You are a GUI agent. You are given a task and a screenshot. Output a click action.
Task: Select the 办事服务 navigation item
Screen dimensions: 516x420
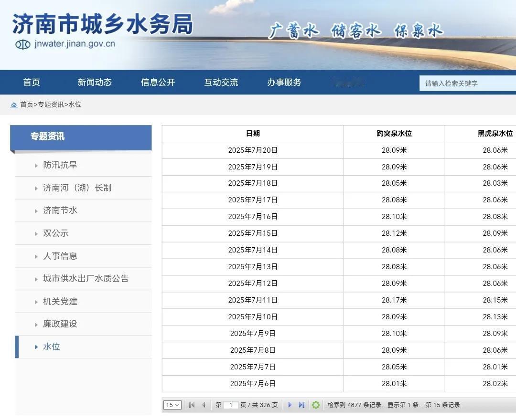[284, 82]
